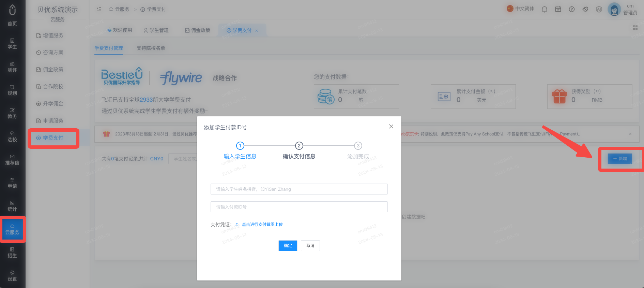Click the AI assistant icon
The height and width of the screenshot is (288, 644).
point(599,9)
